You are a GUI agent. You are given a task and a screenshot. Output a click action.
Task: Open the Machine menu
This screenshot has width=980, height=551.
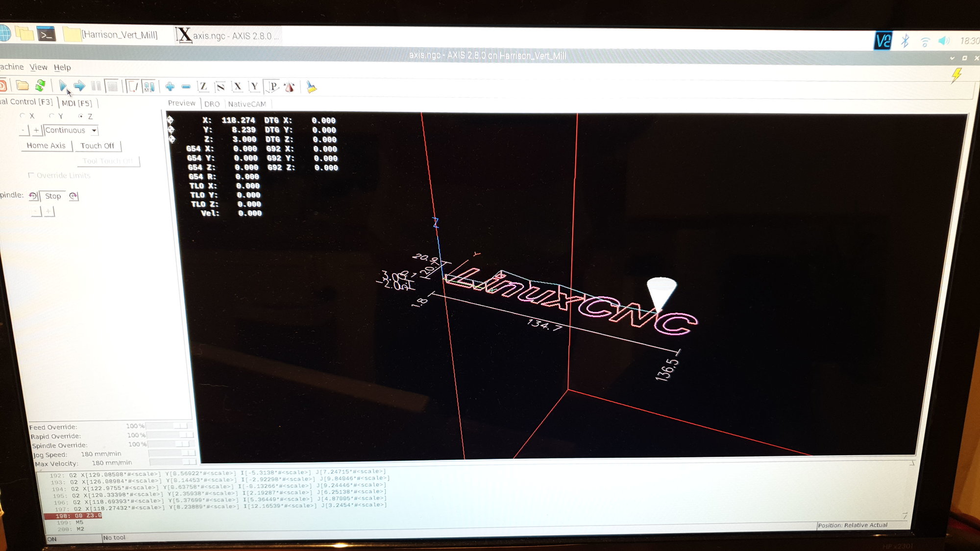12,67
